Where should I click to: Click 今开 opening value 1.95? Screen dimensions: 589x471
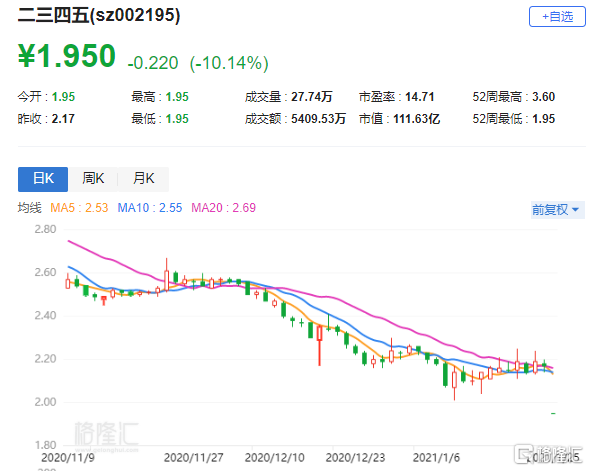click(x=63, y=97)
